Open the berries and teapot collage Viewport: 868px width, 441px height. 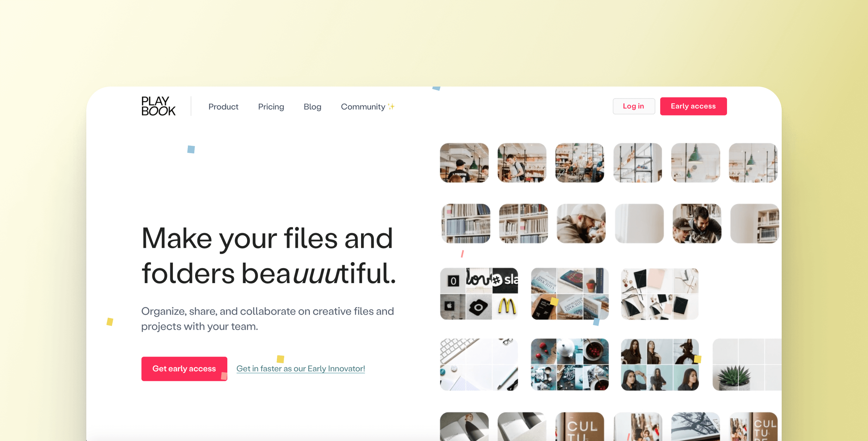570,364
